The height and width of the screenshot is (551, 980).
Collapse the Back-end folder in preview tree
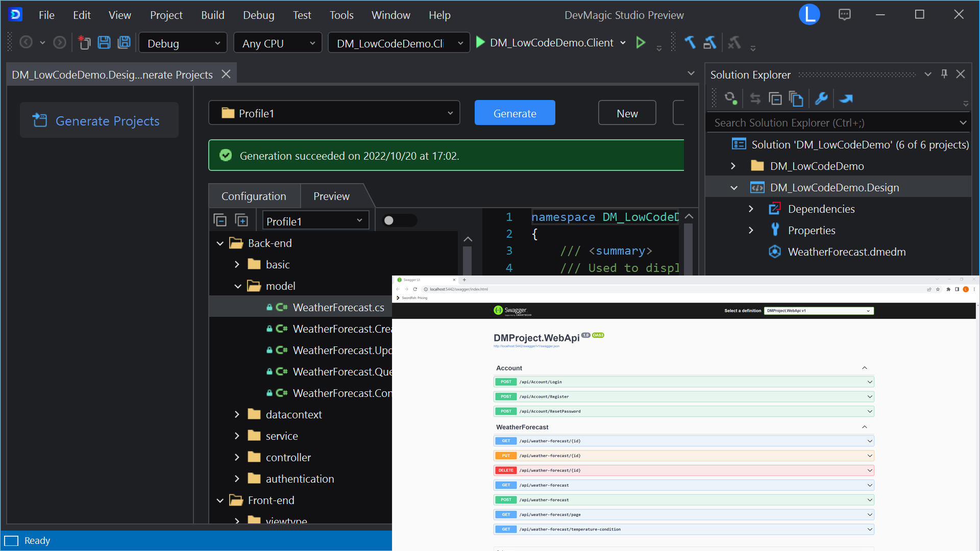(x=220, y=243)
